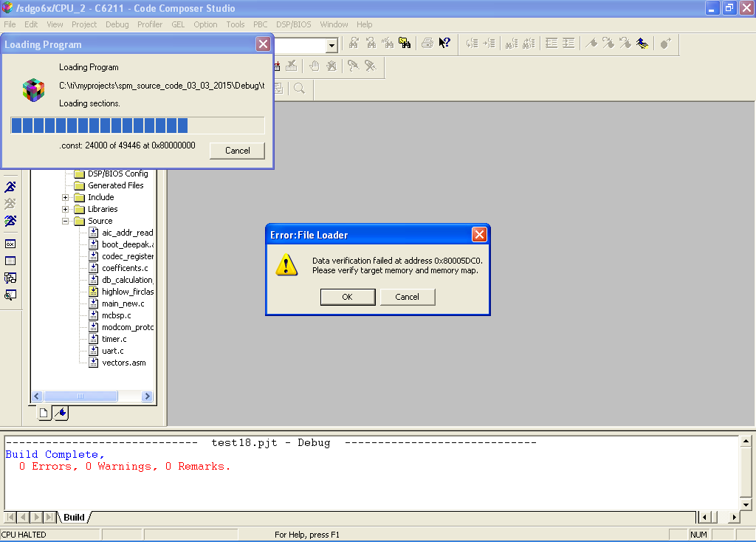
Task: Expand the Libraries folder
Action: point(65,209)
